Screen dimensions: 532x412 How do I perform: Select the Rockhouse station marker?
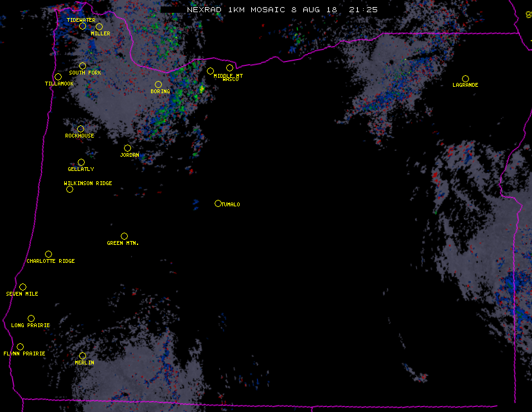point(80,129)
